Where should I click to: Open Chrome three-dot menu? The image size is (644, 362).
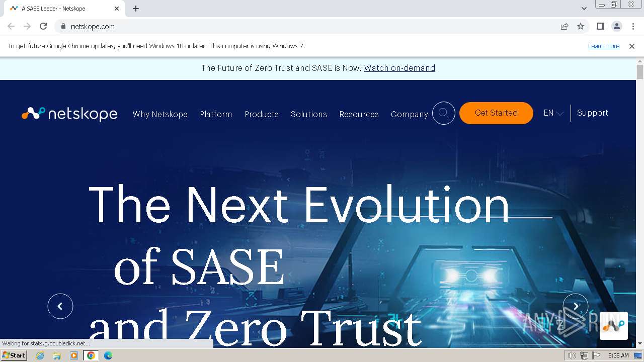coord(633,26)
